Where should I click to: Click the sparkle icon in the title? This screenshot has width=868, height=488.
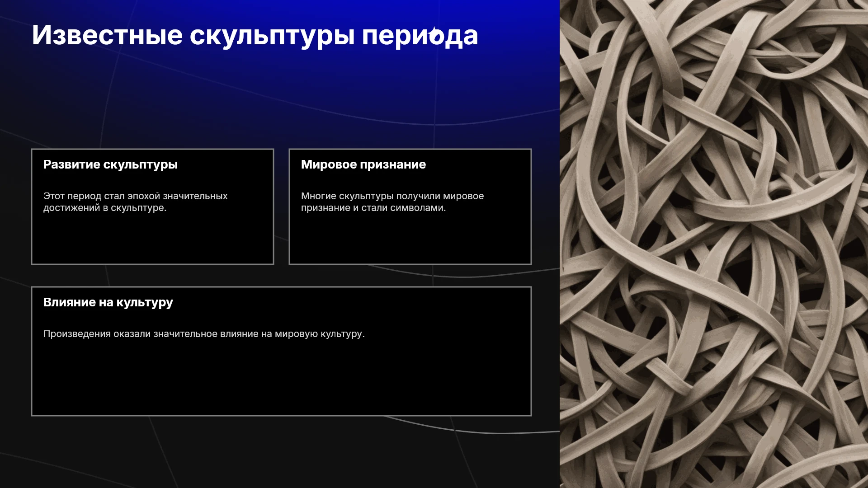(436, 35)
